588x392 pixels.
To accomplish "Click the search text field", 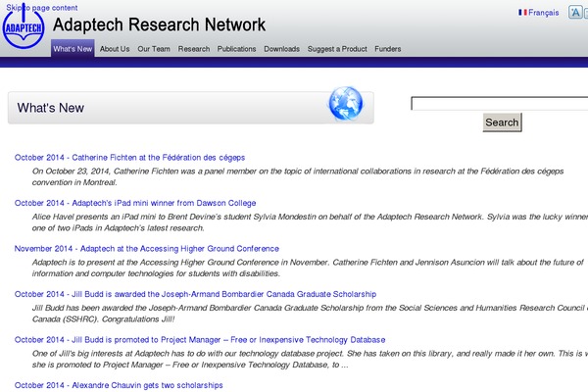I will [500, 103].
